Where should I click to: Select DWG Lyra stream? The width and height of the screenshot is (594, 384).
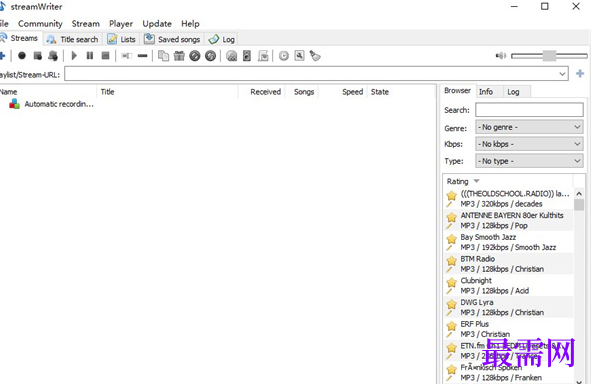509,307
